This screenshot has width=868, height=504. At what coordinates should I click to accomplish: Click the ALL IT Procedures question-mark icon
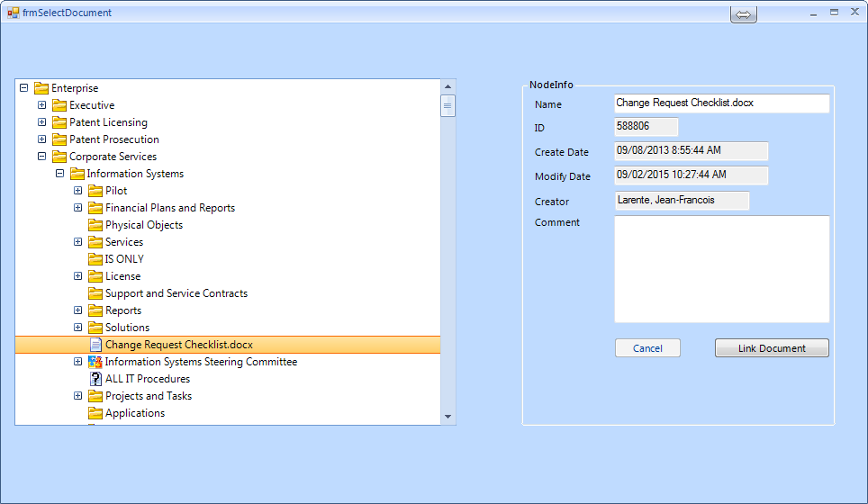click(x=95, y=379)
